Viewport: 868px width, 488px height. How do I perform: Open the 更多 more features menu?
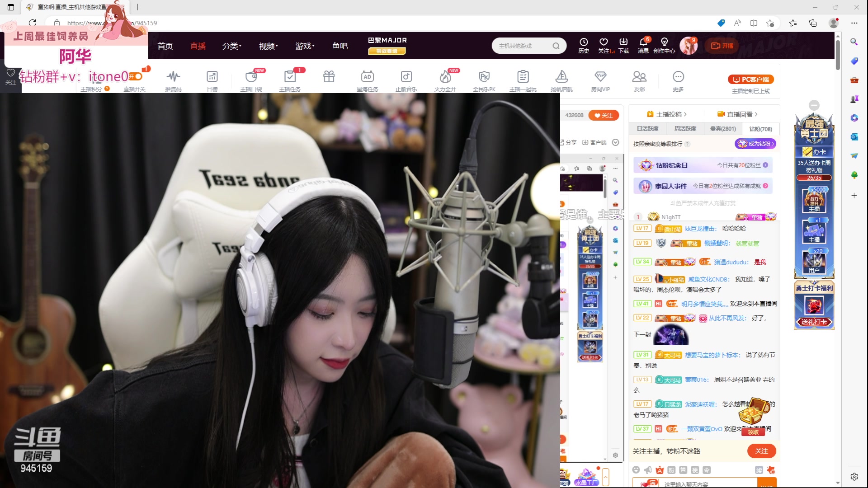tap(678, 80)
